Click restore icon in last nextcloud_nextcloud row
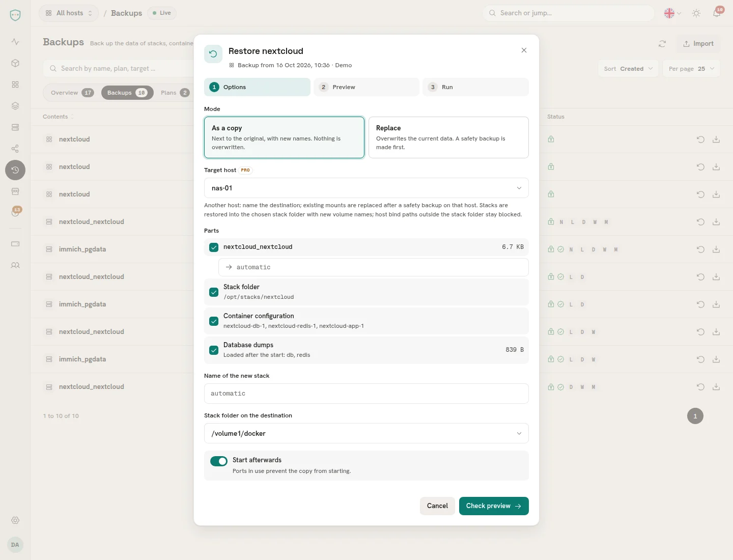Screen dimensions: 733x560 pyautogui.click(x=700, y=387)
